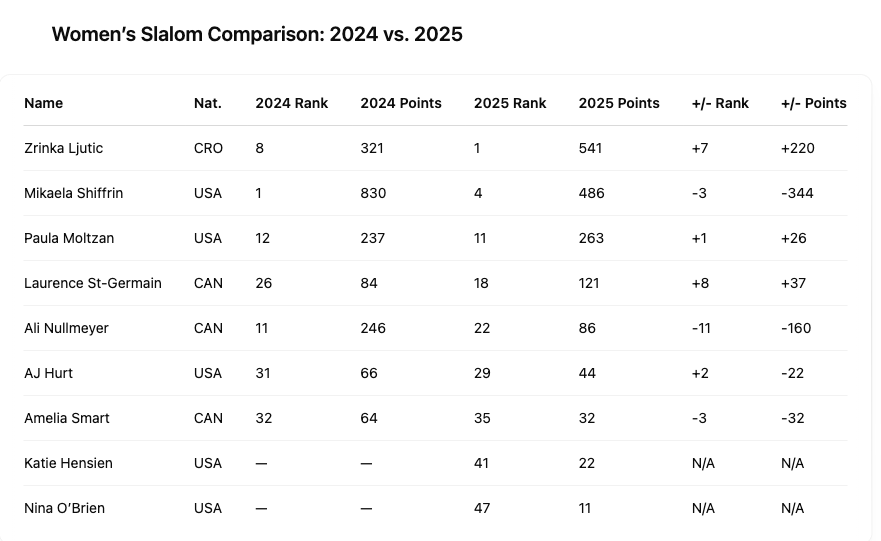881x541 pixels.
Task: Select the +/- Rank column header
Action: point(720,103)
